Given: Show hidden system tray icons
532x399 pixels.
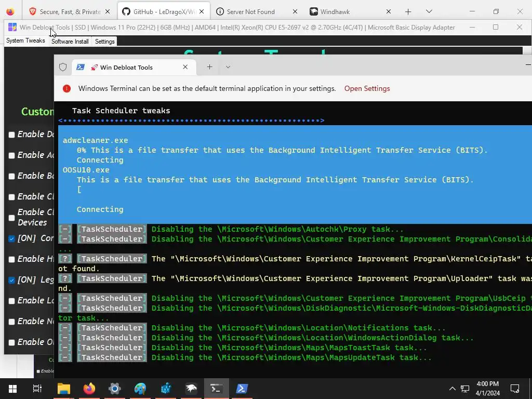Looking at the screenshot, I should coord(453,389).
